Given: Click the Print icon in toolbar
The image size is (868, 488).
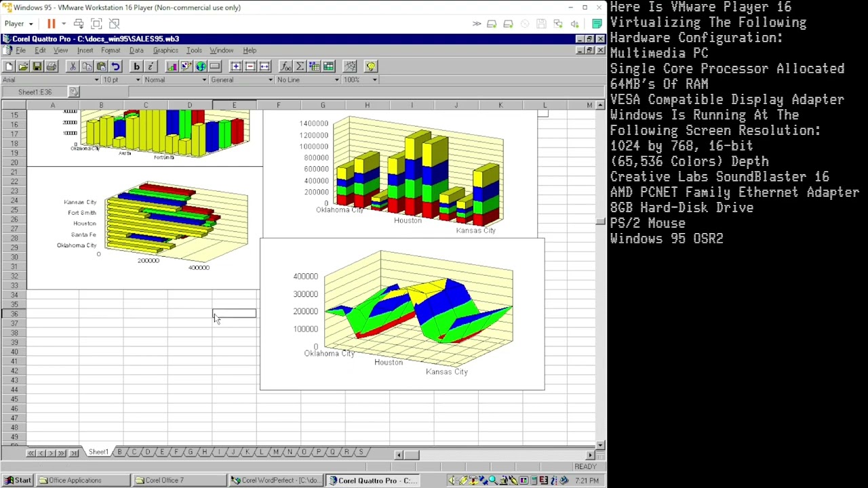Looking at the screenshot, I should point(52,66).
